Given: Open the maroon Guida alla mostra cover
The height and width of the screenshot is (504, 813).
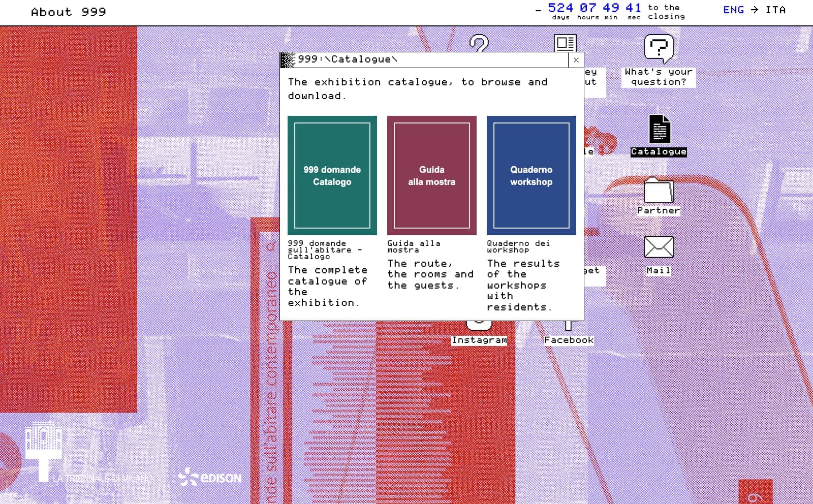Looking at the screenshot, I should [432, 175].
